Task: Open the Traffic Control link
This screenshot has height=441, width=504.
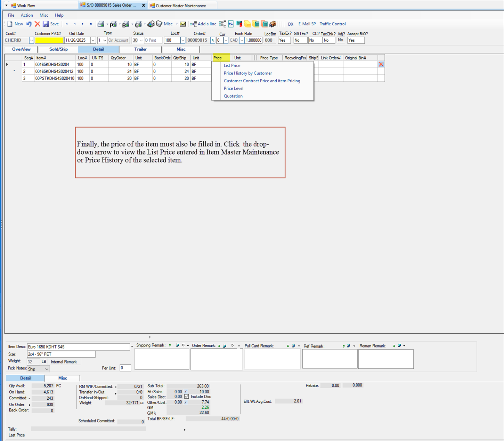Action: click(x=332, y=24)
